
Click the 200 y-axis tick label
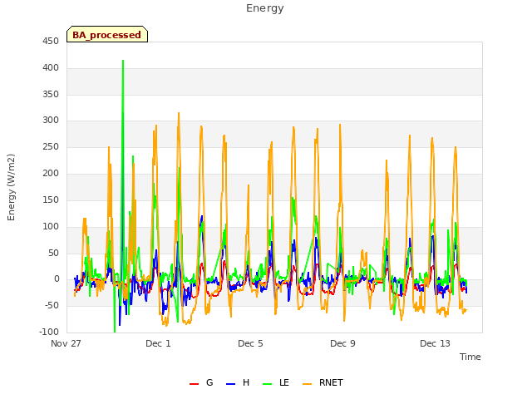click(51, 174)
